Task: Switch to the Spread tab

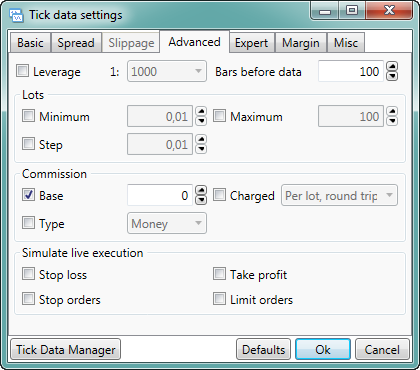Action: 76,43
